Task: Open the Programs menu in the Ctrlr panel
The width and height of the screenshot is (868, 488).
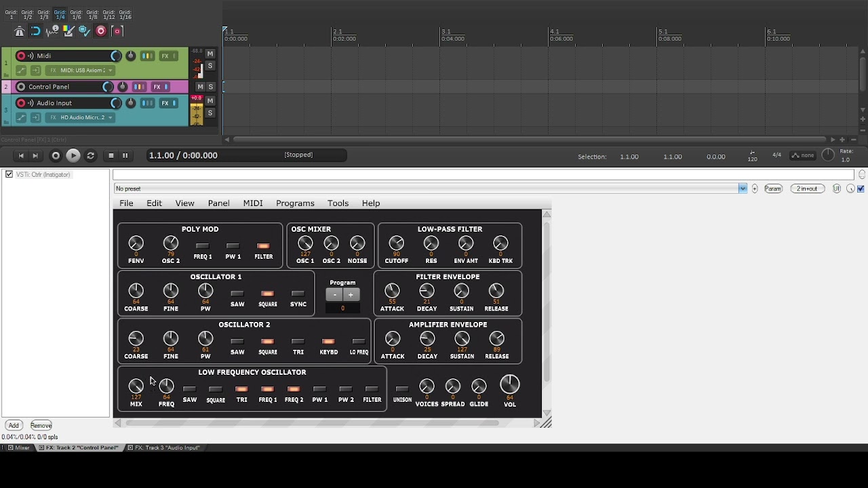Action: point(295,203)
